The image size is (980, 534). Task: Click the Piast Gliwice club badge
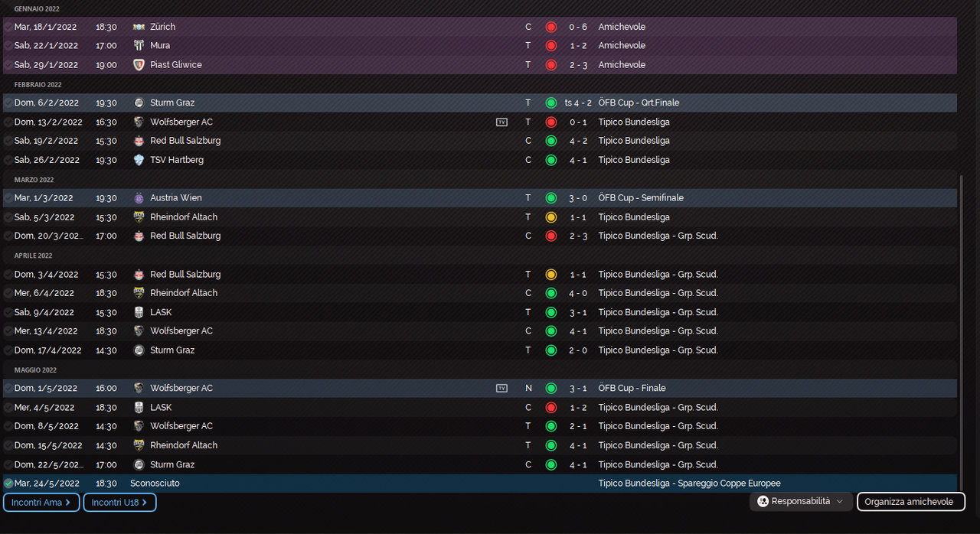point(139,65)
